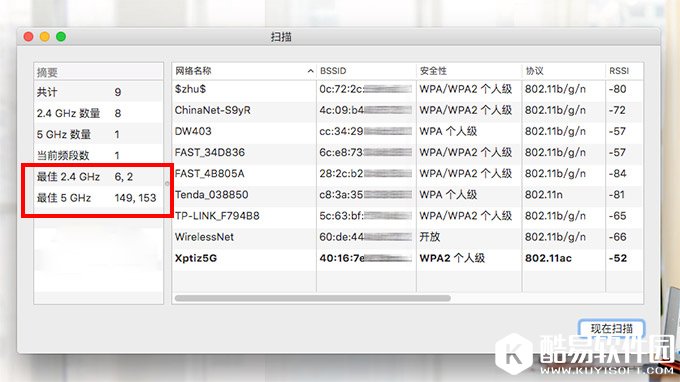The height and width of the screenshot is (382, 680).
Task: Click BSSID cell starting 0c:72:2c
Action: (x=366, y=89)
